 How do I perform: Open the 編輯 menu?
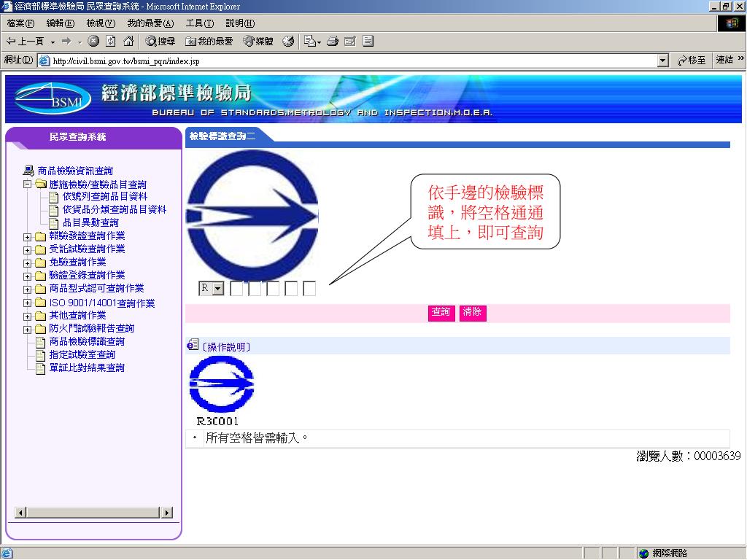(61, 23)
